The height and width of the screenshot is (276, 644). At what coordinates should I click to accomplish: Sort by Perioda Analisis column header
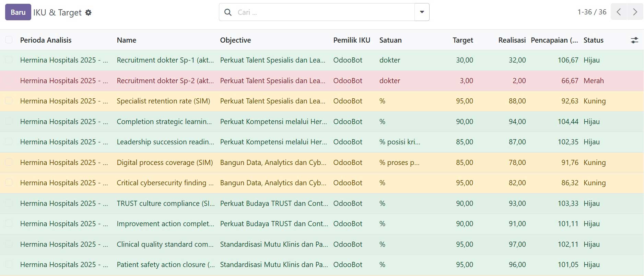(46, 40)
